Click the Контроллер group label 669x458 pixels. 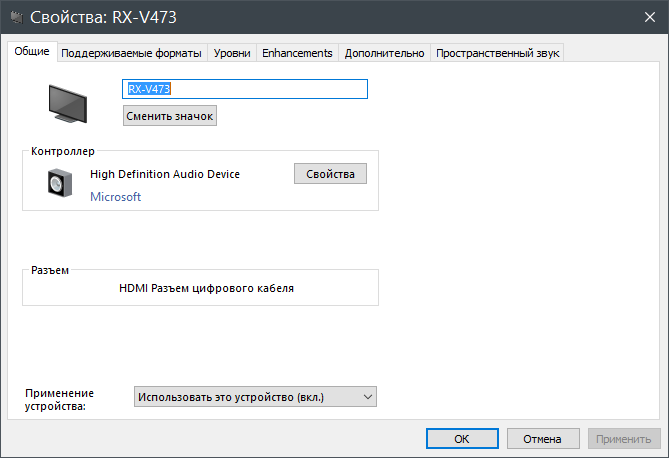(63, 151)
